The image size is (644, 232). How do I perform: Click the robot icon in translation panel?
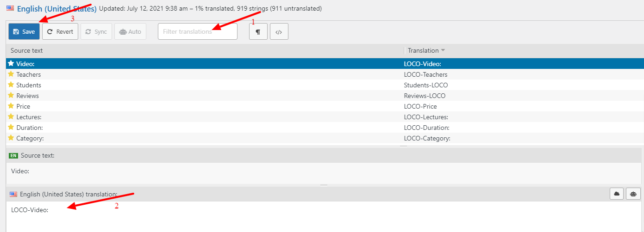[633, 194]
